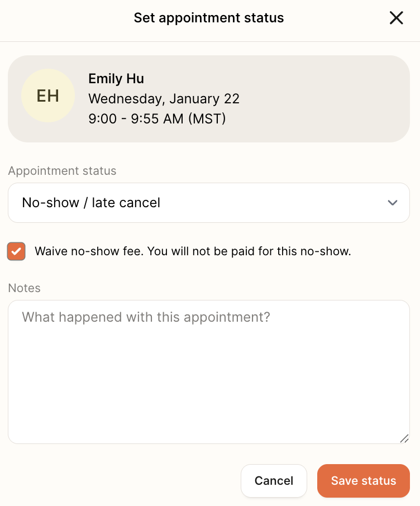Open the Appointment status dropdown
This screenshot has width=420, height=506.
click(209, 203)
